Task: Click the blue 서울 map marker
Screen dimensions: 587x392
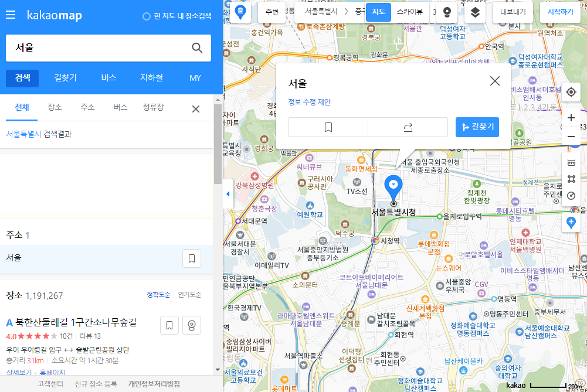Action: tap(393, 188)
